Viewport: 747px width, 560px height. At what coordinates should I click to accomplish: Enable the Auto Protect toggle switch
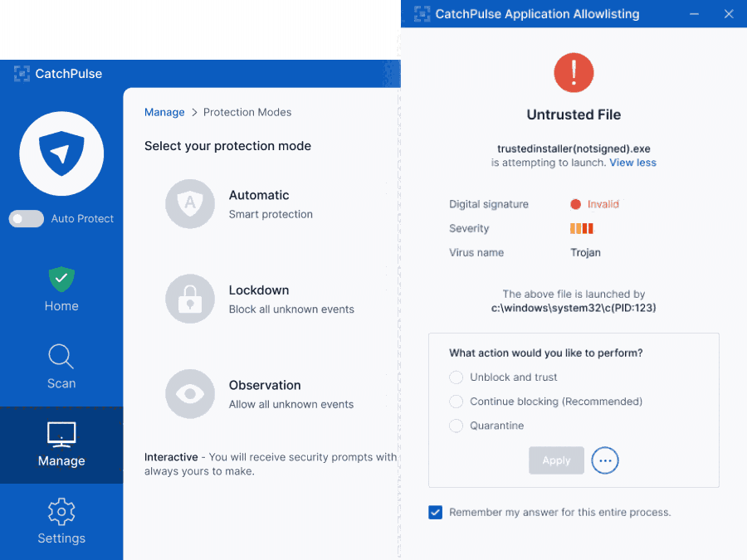26,218
